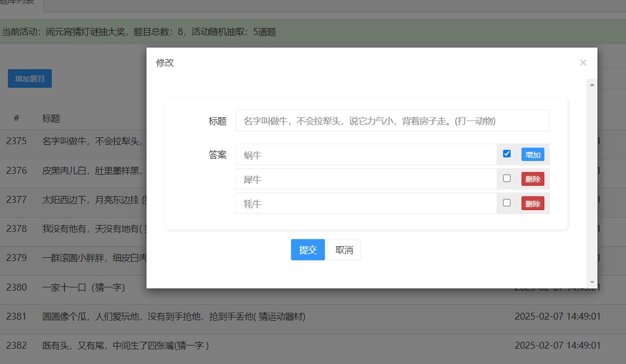Image resolution: width=626 pixels, height=364 pixels.
Task: Tick the 犀牛 answer checkbox
Action: [507, 179]
